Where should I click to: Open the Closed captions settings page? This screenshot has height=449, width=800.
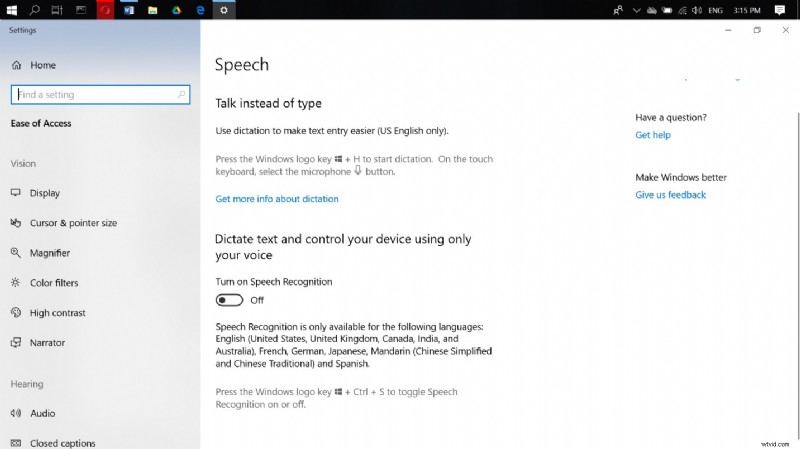pyautogui.click(x=53, y=443)
